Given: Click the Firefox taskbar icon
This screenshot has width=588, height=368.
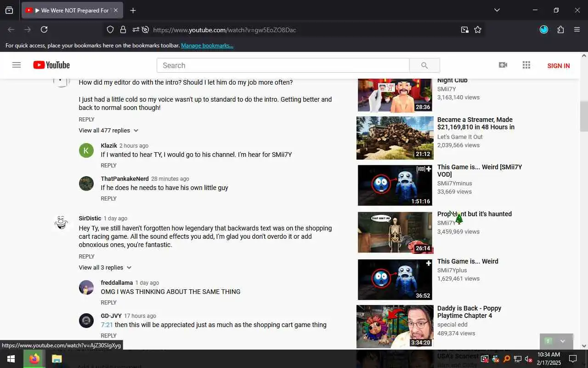Looking at the screenshot, I should coord(34,359).
